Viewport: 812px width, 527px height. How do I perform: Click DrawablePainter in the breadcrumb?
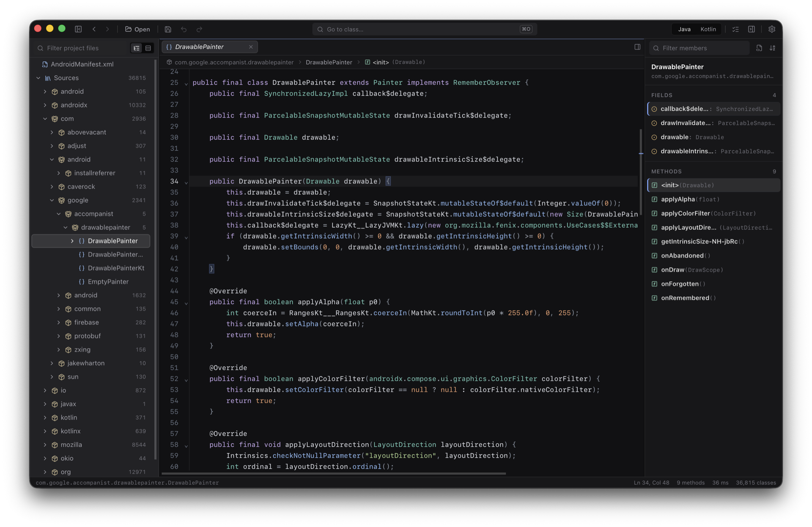[329, 62]
